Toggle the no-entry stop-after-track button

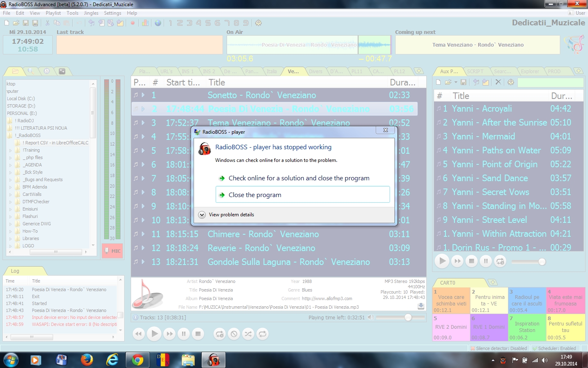click(x=234, y=334)
